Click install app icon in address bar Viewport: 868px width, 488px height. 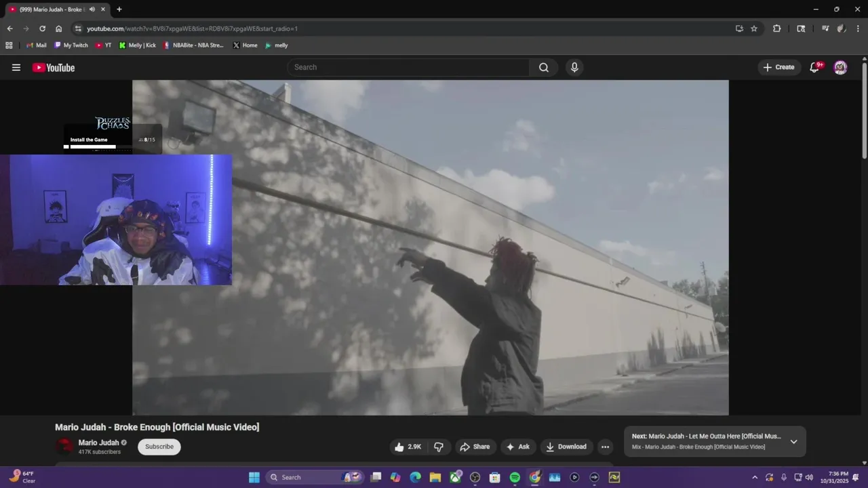[739, 28]
